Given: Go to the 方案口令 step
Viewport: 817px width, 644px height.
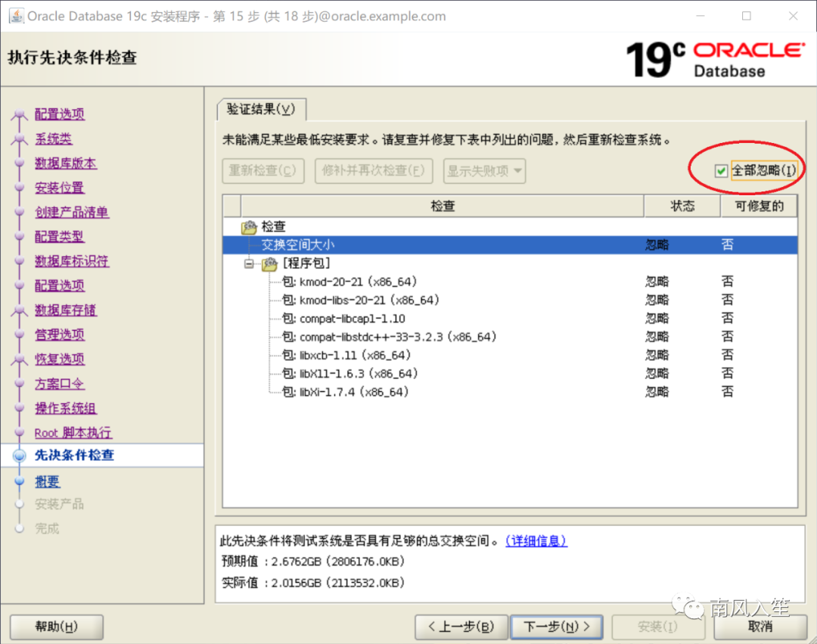Looking at the screenshot, I should (60, 384).
